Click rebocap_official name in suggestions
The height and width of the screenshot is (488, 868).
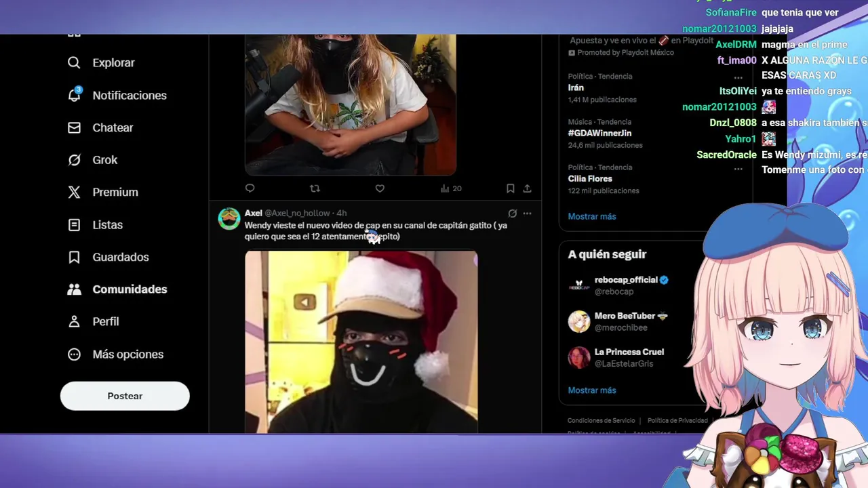click(626, 280)
